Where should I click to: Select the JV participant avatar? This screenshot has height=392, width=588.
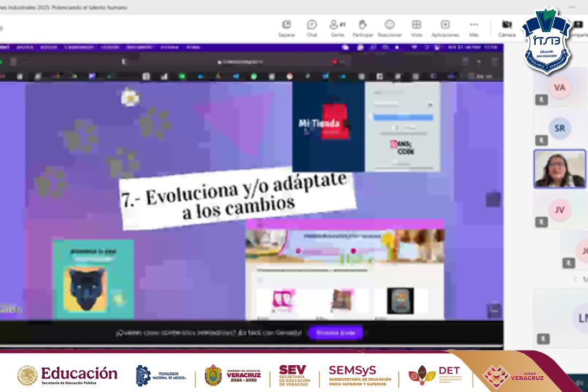559,210
